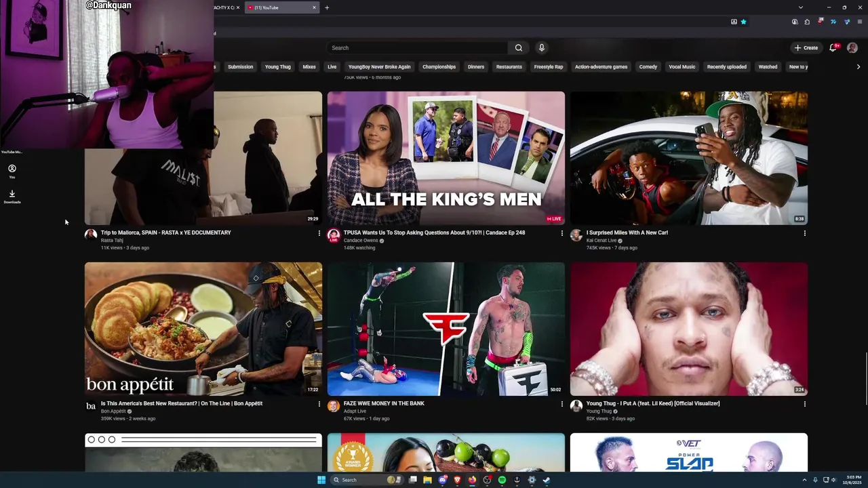Open FAZE WWE MONEY IN THE BANK title
The width and height of the screenshot is (868, 488).
384,403
